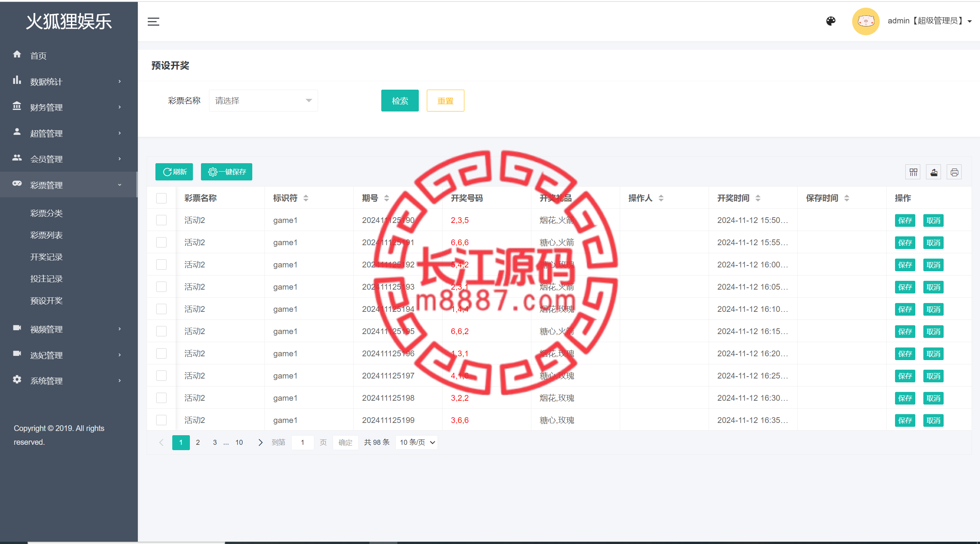Click the home icon beside 首页
This screenshot has width=980, height=544.
click(x=17, y=54)
